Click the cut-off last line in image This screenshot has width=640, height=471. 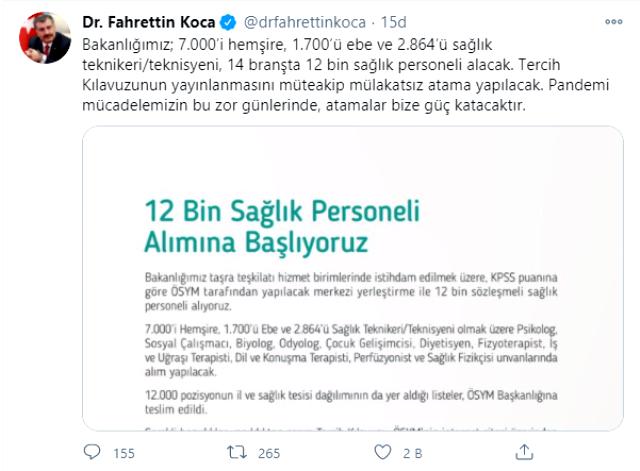point(351,429)
